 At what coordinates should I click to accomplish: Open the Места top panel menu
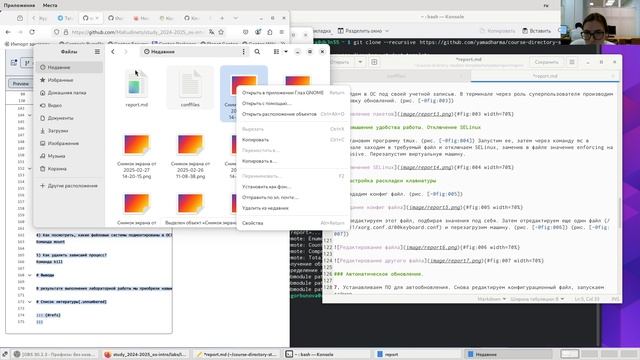click(50, 5)
